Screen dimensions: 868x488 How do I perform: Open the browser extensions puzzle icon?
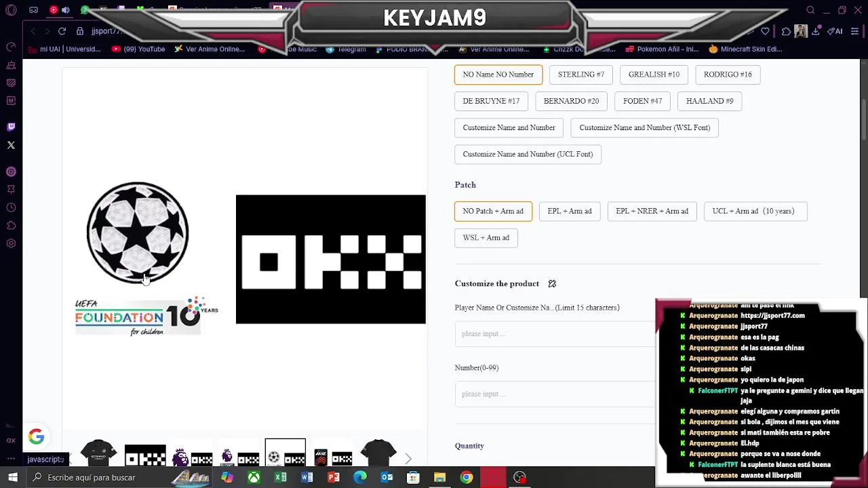point(786,31)
